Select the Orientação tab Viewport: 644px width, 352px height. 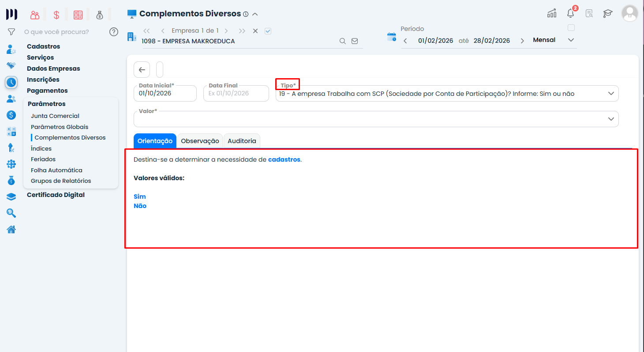click(155, 141)
